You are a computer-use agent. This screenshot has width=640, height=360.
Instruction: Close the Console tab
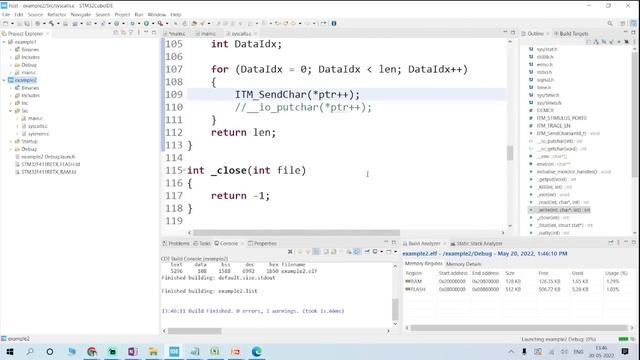click(x=242, y=243)
